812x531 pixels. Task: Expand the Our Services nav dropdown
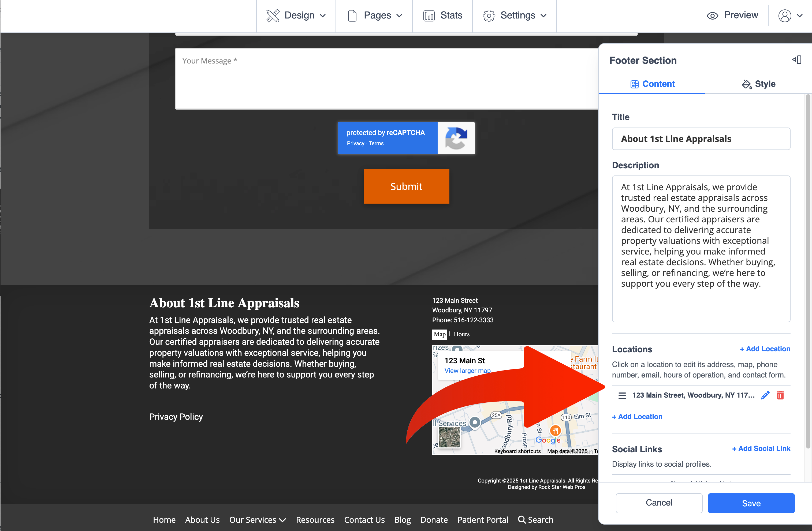(x=257, y=520)
